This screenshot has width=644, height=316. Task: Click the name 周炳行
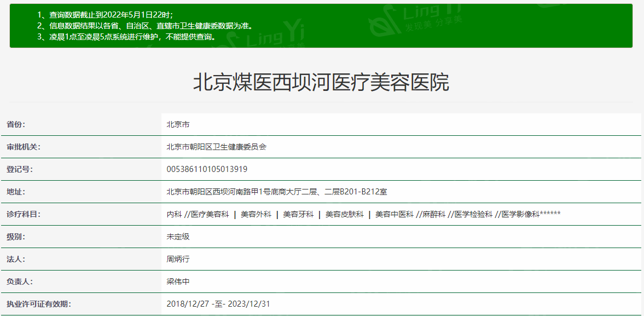pyautogui.click(x=178, y=259)
